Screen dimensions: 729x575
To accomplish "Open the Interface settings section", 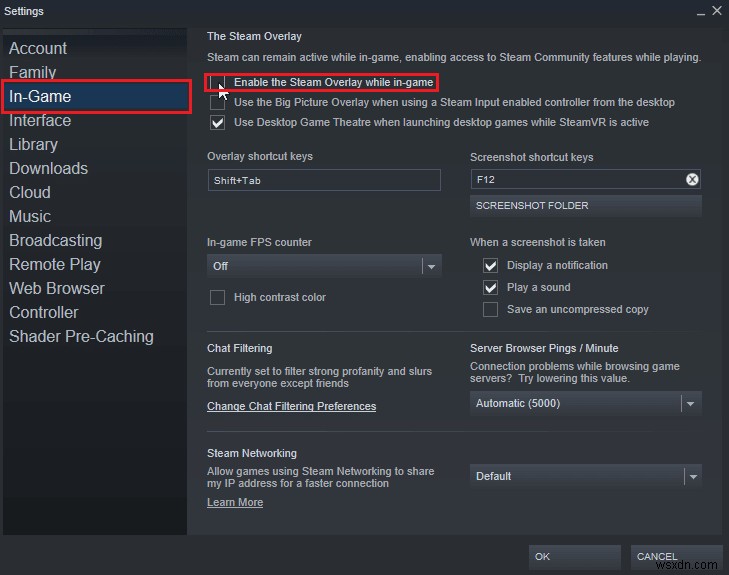I will point(40,120).
